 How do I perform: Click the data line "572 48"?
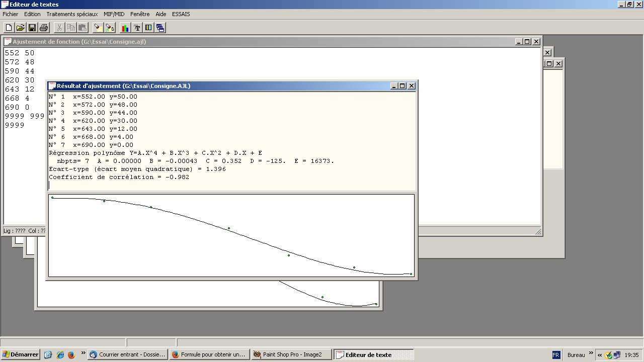[20, 62]
